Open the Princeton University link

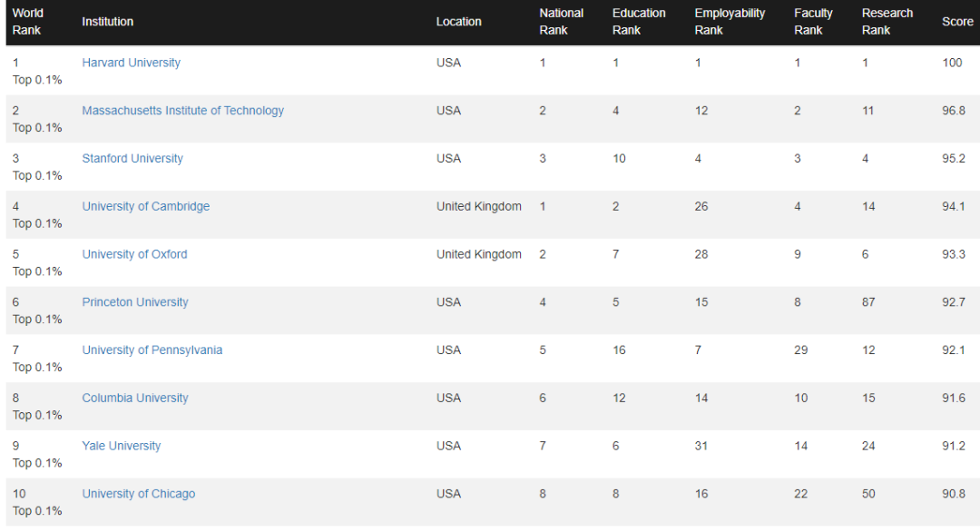(x=135, y=302)
